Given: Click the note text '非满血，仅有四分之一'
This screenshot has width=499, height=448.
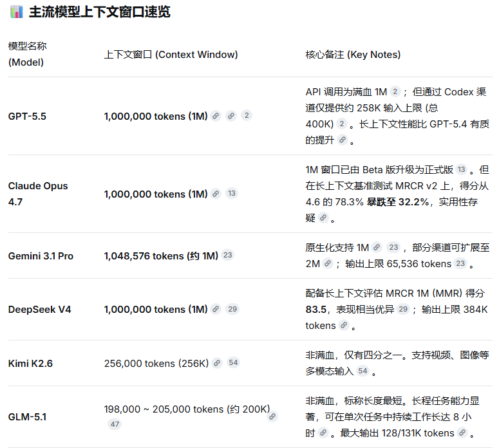Looking at the screenshot, I should pos(353,355).
